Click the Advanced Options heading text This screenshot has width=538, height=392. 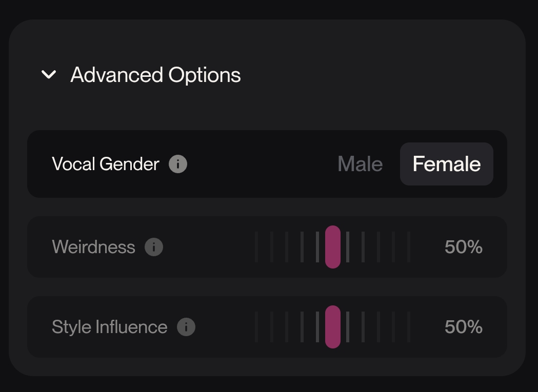tap(155, 75)
